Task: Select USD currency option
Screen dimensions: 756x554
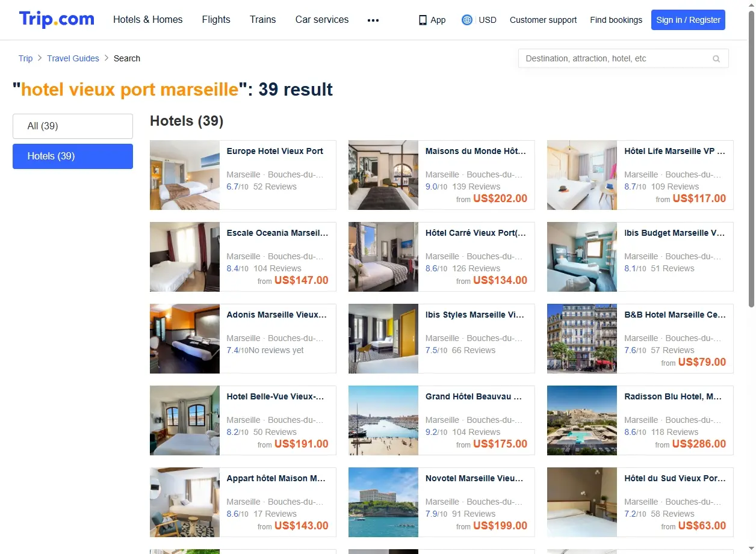Action: [x=488, y=20]
